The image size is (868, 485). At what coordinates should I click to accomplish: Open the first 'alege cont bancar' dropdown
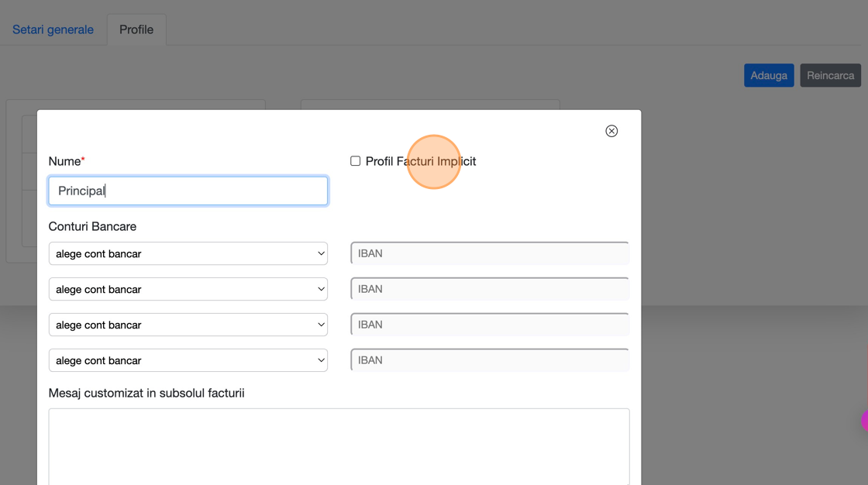pos(188,253)
